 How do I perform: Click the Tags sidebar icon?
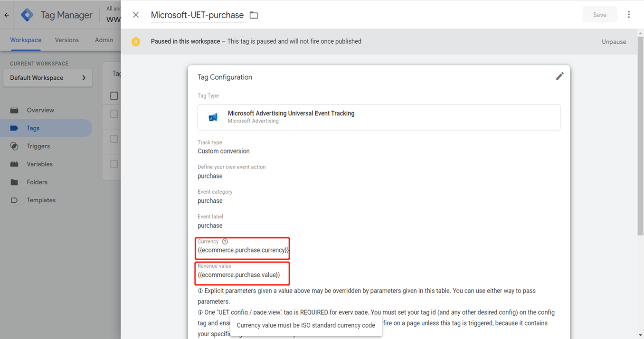point(14,128)
